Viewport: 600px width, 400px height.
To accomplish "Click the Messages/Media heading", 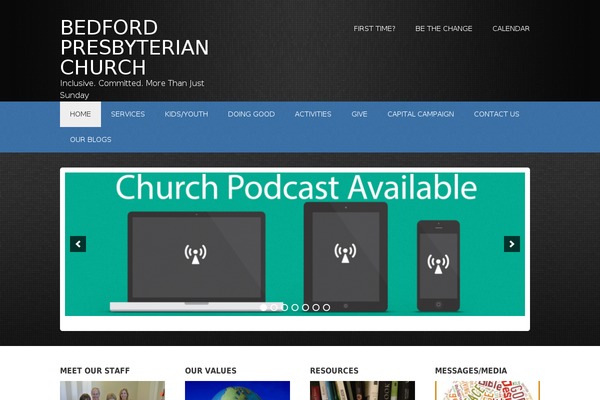I will [x=471, y=371].
